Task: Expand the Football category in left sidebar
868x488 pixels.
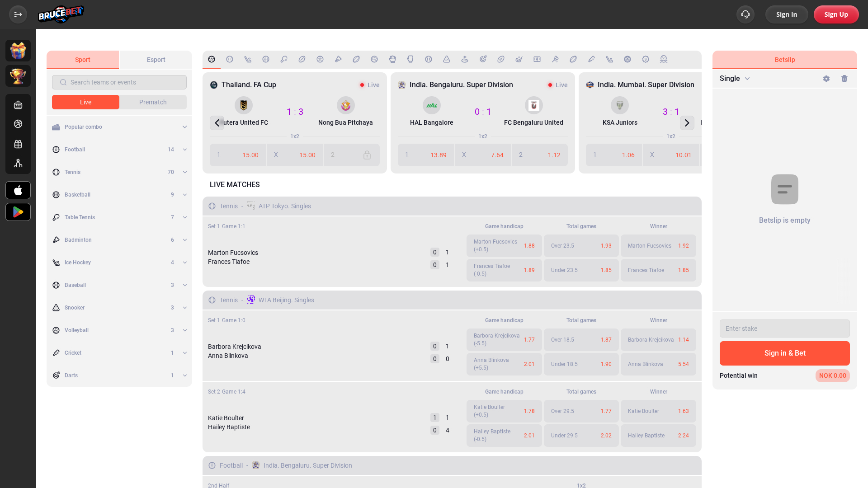Action: [184, 150]
